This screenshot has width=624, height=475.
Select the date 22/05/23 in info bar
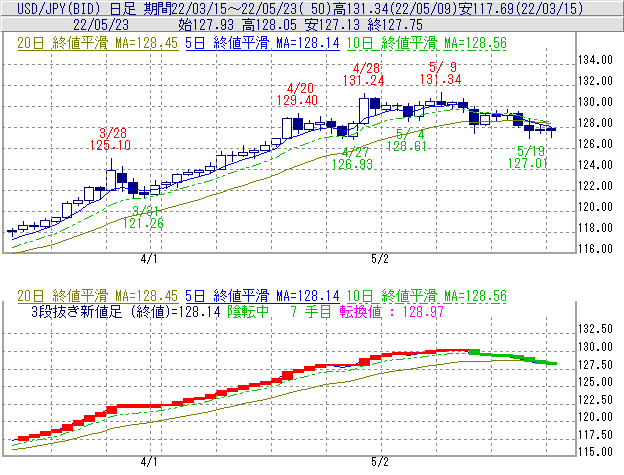point(101,25)
